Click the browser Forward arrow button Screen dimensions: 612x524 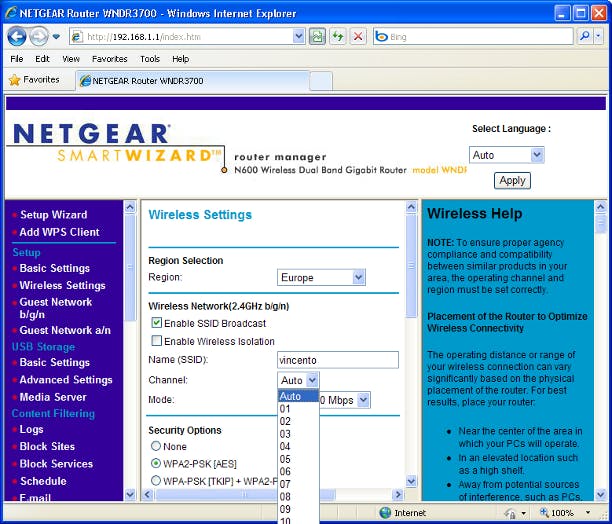(39, 37)
